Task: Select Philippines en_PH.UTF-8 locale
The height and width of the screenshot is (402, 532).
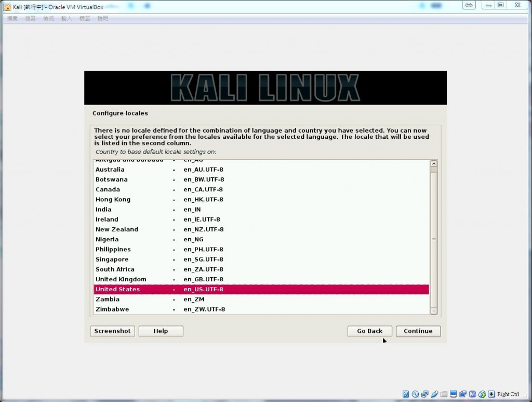Action: pos(261,249)
